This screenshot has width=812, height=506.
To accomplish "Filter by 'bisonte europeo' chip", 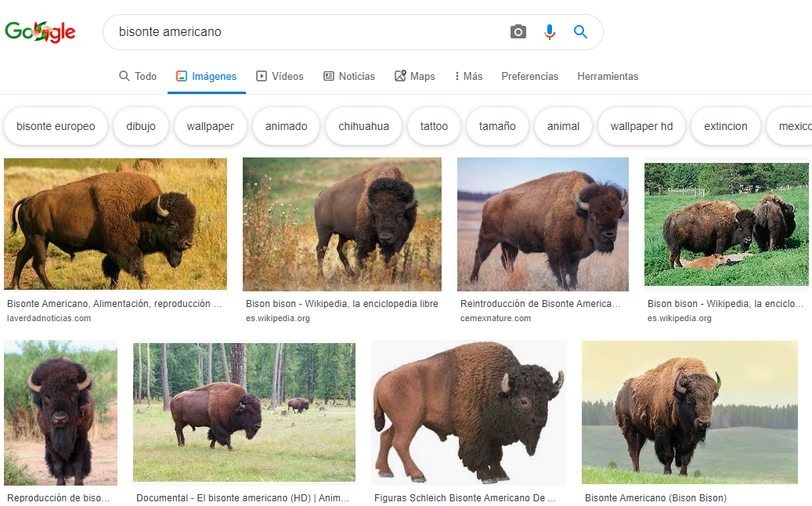I will coord(56,126).
